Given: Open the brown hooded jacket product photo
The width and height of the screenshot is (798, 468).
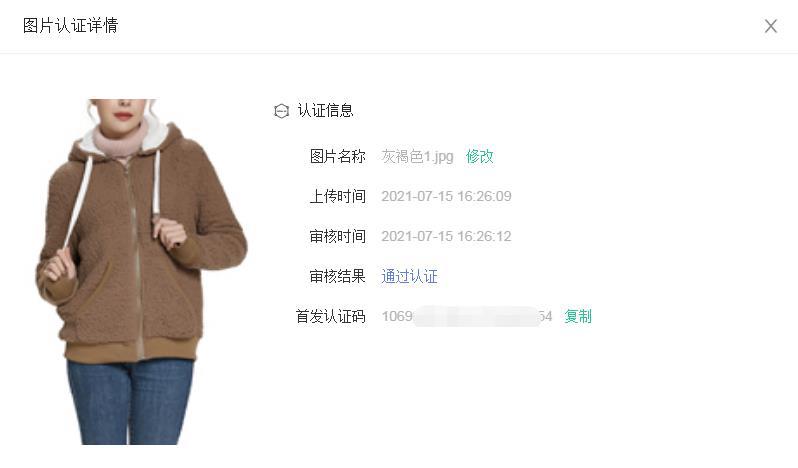Looking at the screenshot, I should (x=141, y=272).
